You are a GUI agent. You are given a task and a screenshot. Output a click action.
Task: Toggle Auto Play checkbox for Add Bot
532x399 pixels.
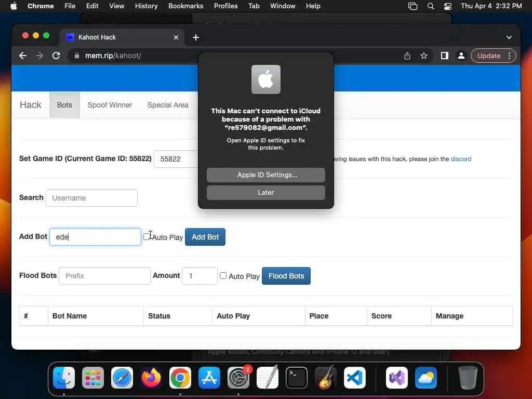tap(146, 236)
